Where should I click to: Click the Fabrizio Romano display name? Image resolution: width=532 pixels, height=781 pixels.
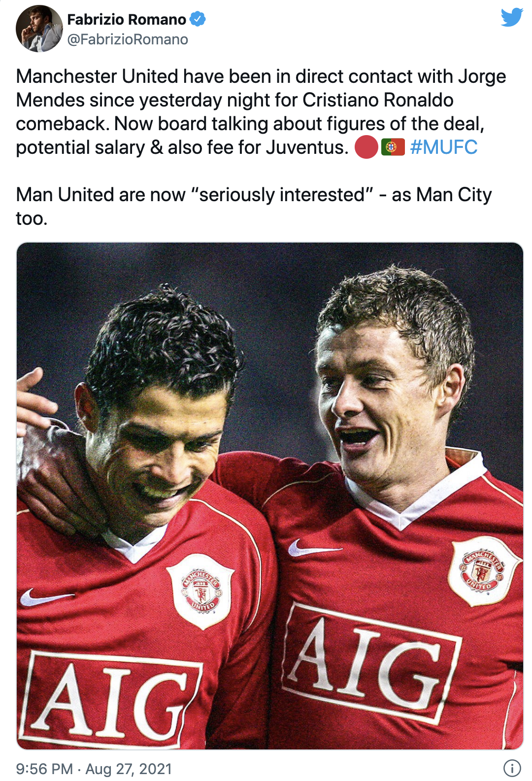[127, 19]
